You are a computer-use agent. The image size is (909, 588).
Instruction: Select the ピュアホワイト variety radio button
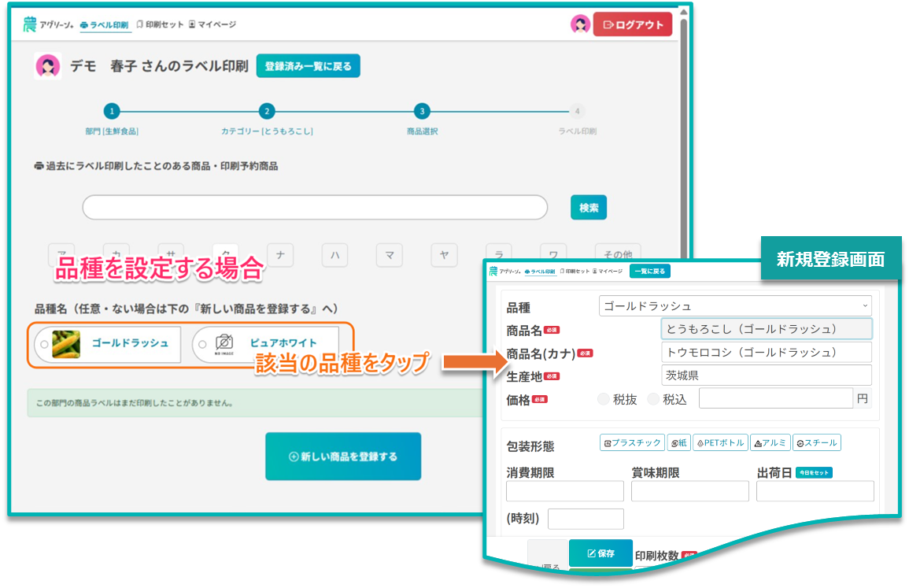[202, 344]
